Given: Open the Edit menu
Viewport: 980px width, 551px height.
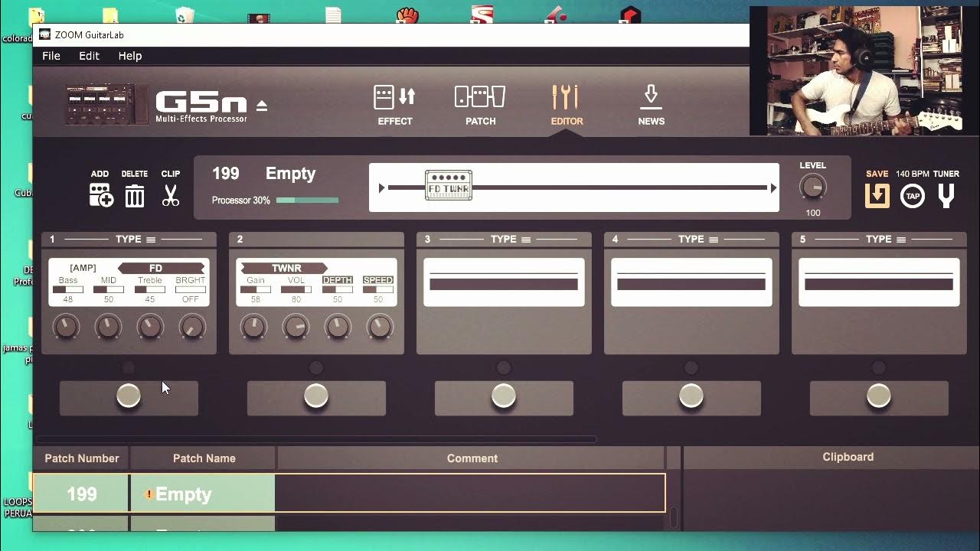Looking at the screenshot, I should pyautogui.click(x=89, y=56).
